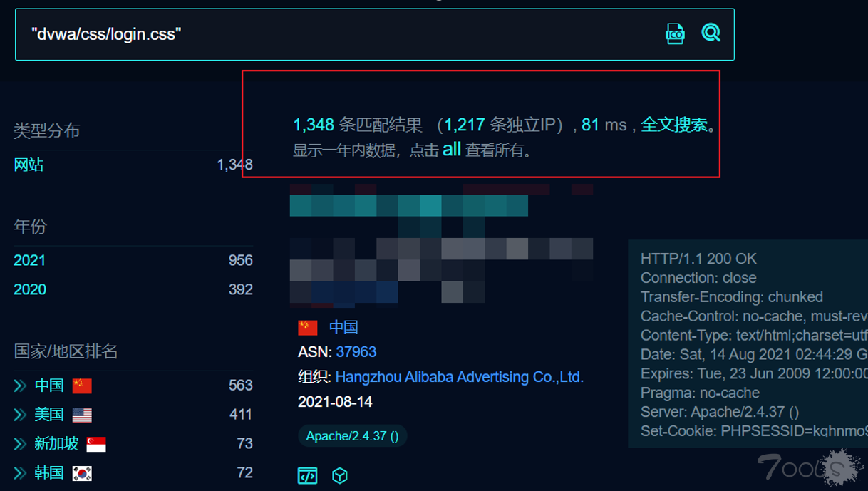
Task: Click the 类型分布 section heading
Action: tap(46, 130)
